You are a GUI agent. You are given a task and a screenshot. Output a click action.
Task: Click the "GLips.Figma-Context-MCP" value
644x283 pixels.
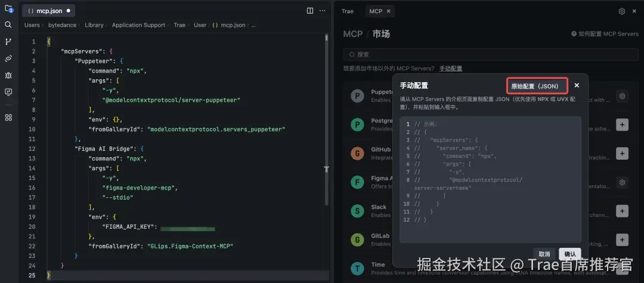190,246
